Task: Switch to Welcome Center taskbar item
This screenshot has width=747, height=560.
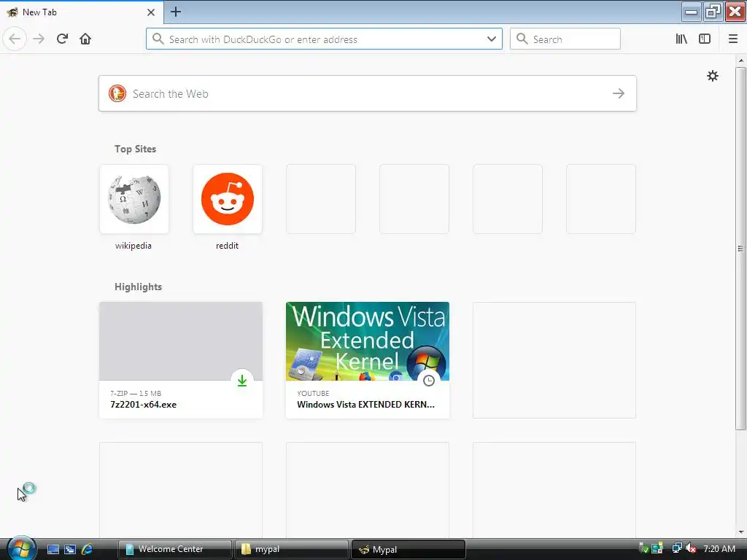Action: click(175, 549)
